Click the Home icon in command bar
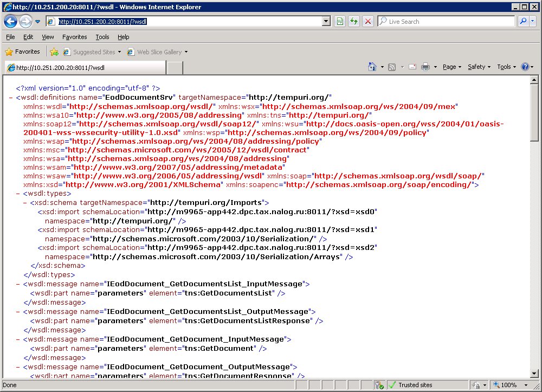 (372, 67)
